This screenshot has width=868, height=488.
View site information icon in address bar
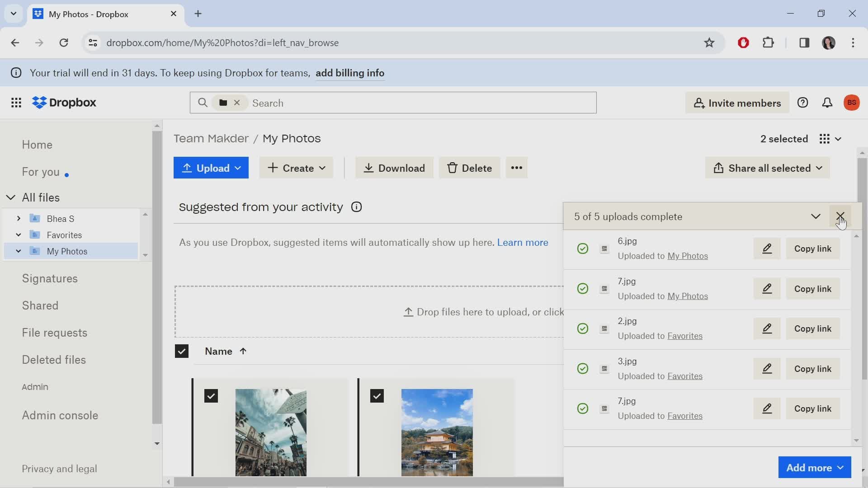[93, 42]
